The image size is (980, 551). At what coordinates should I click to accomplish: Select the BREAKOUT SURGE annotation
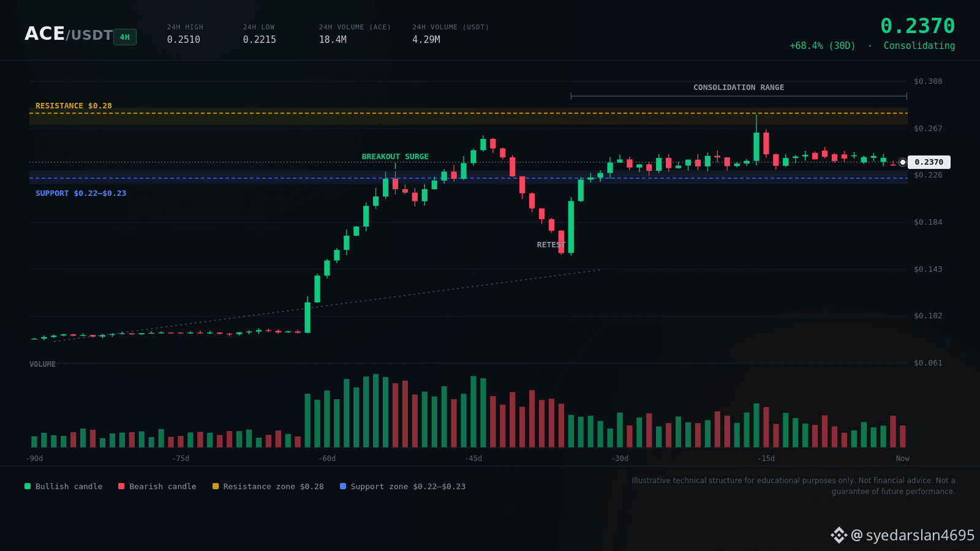[x=395, y=157]
